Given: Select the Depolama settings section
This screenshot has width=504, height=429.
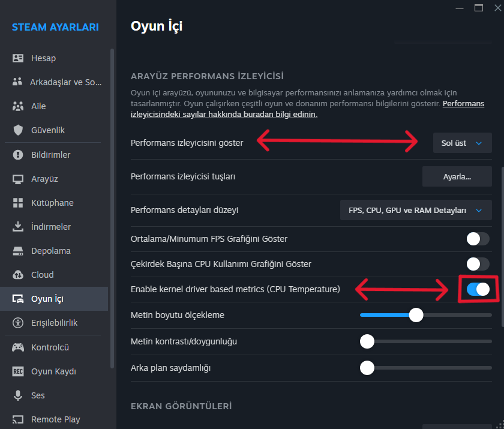Looking at the screenshot, I should pos(54,251).
